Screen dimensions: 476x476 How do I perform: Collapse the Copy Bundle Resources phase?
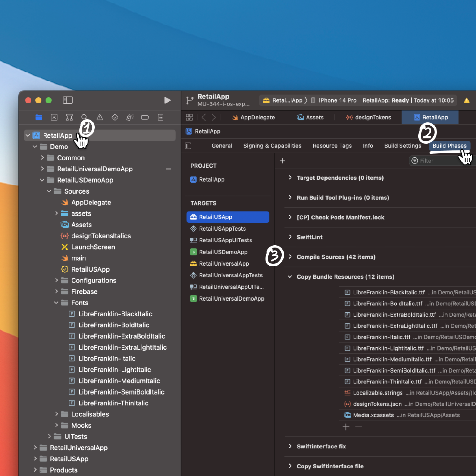click(x=290, y=276)
